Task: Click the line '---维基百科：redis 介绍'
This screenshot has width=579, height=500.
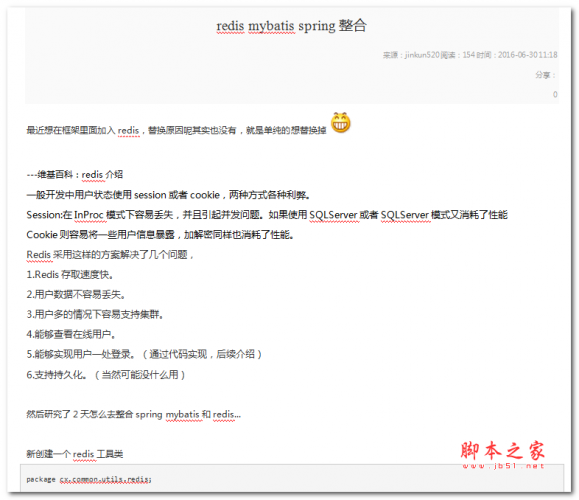Action: point(75,174)
